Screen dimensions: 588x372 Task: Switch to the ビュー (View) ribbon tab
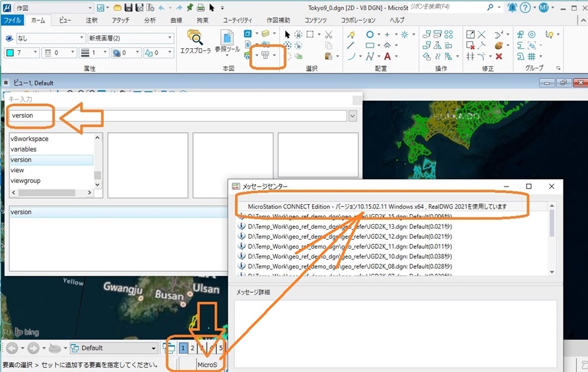pos(65,20)
